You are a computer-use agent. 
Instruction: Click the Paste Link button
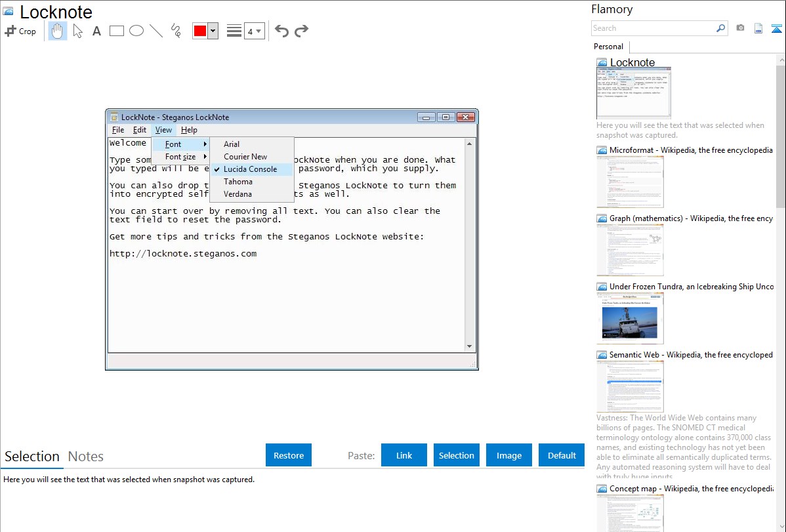click(x=404, y=455)
